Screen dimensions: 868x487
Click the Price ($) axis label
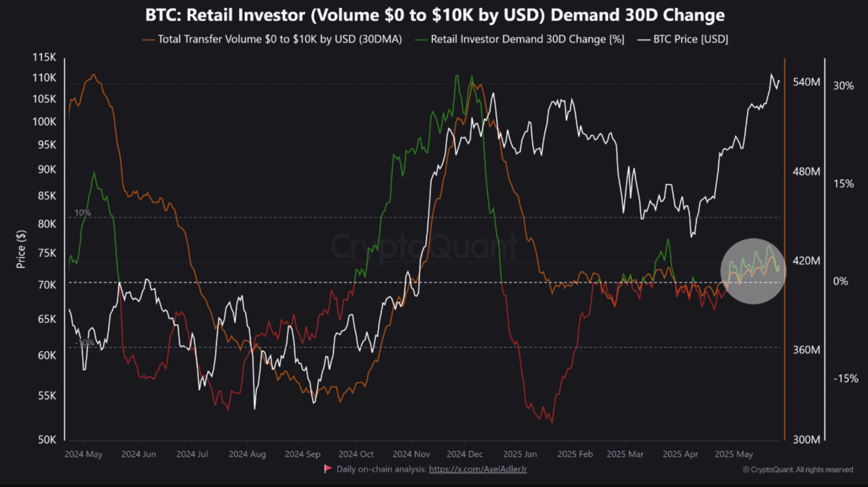click(21, 248)
